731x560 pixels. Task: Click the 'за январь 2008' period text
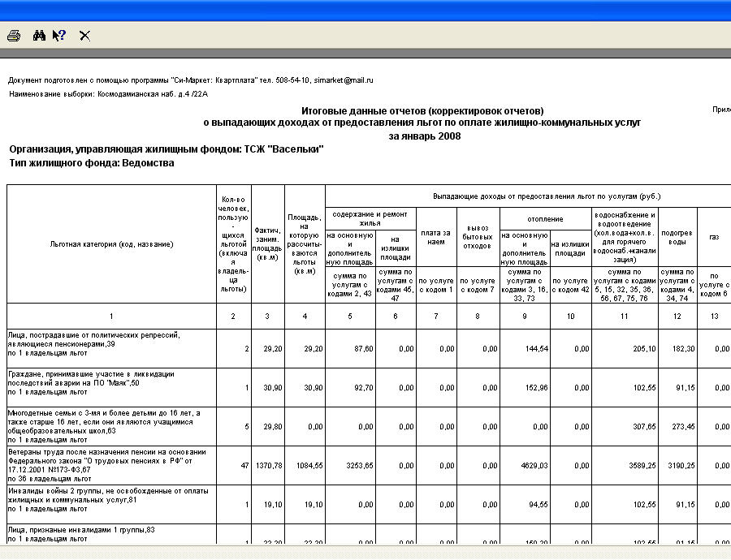tap(425, 136)
